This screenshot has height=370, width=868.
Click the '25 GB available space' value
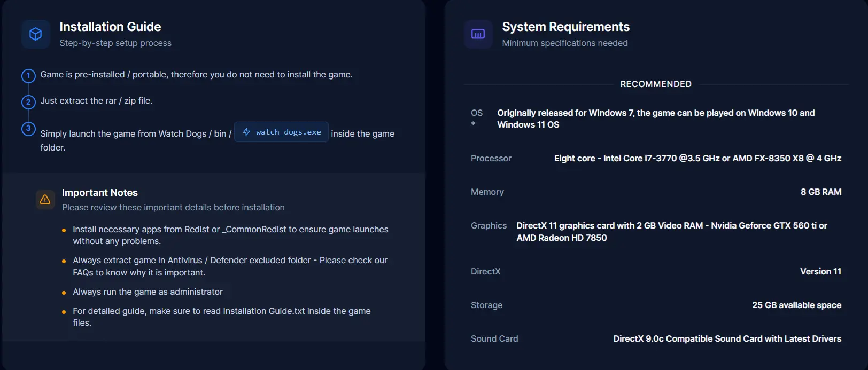796,305
